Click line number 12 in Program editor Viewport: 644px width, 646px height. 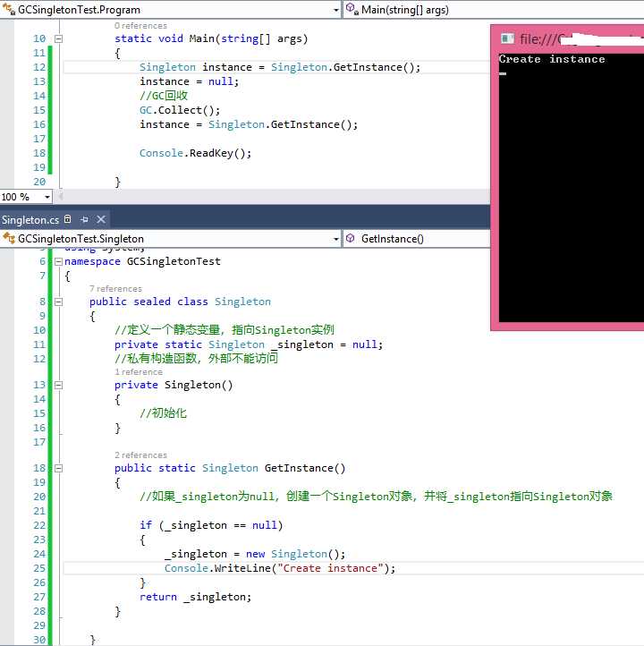39,67
